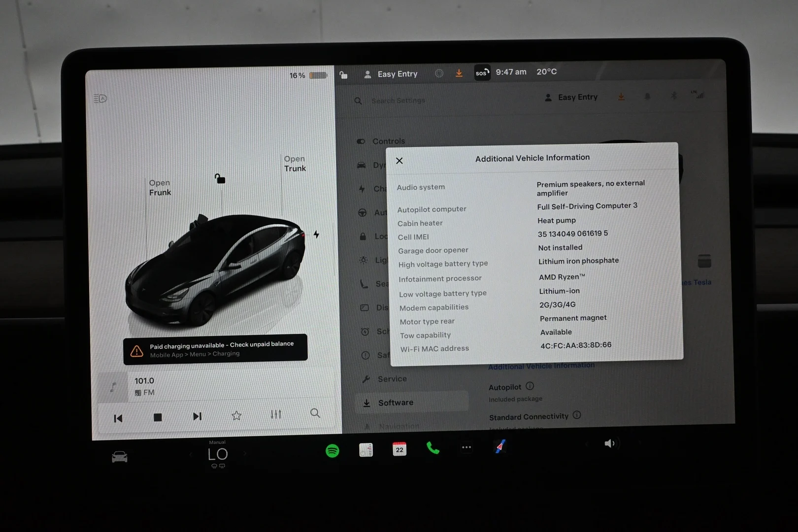Favorite the current 101.0 station
The width and height of the screenshot is (798, 532).
point(236,415)
